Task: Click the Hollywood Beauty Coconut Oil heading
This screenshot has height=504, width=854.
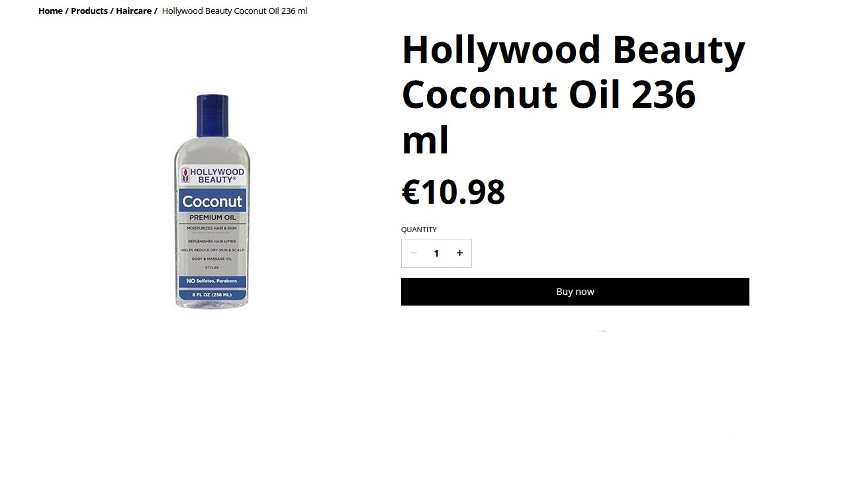Action: (574, 95)
